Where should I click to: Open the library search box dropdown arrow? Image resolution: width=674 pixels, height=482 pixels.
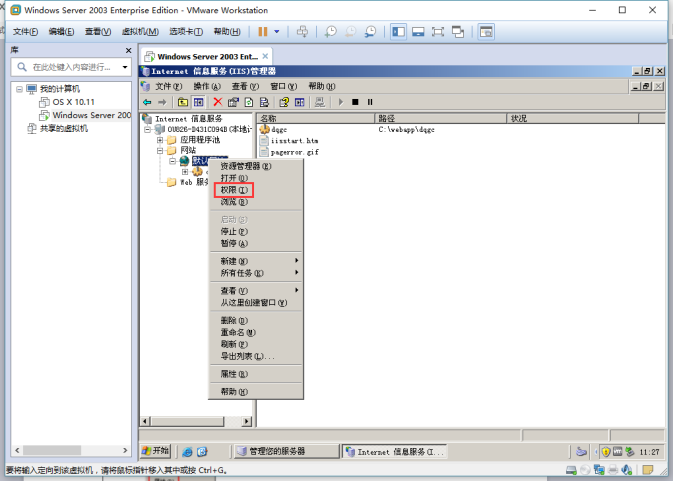[x=125, y=67]
